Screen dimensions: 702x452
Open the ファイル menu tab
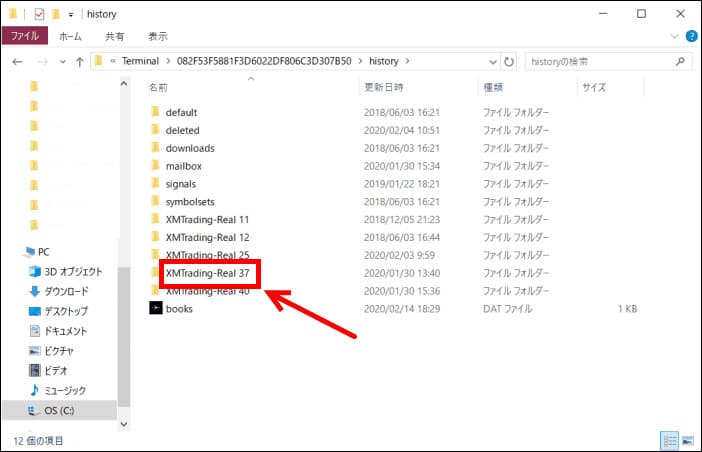(24, 36)
